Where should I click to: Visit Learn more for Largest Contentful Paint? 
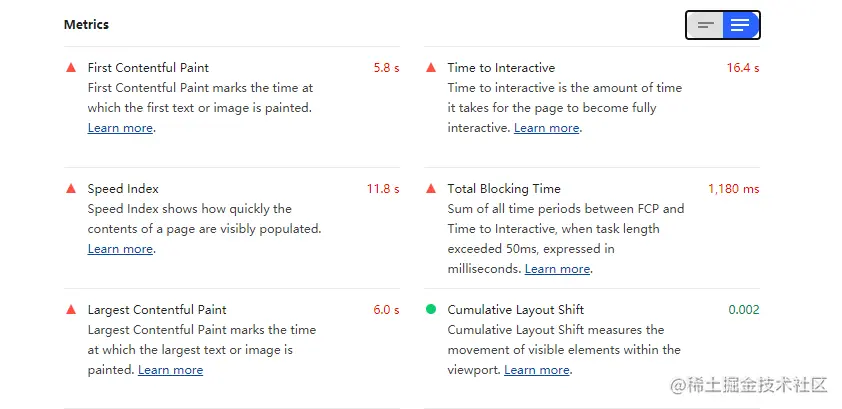(170, 370)
